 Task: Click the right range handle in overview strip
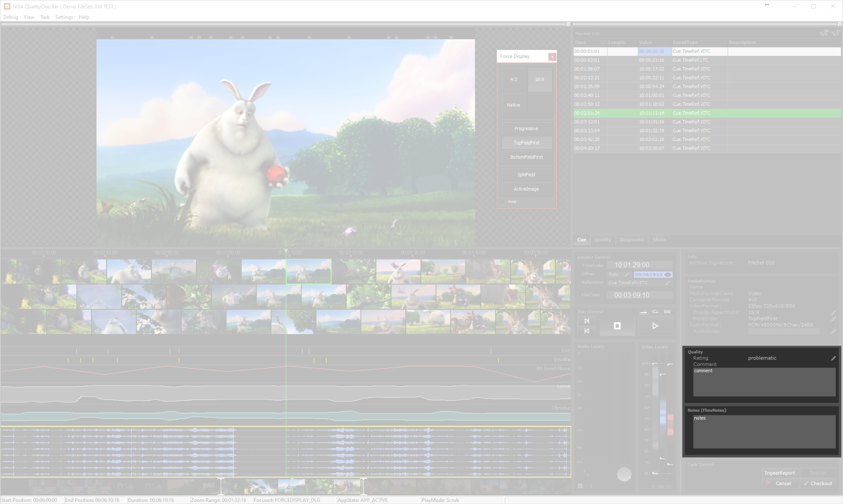363,486
